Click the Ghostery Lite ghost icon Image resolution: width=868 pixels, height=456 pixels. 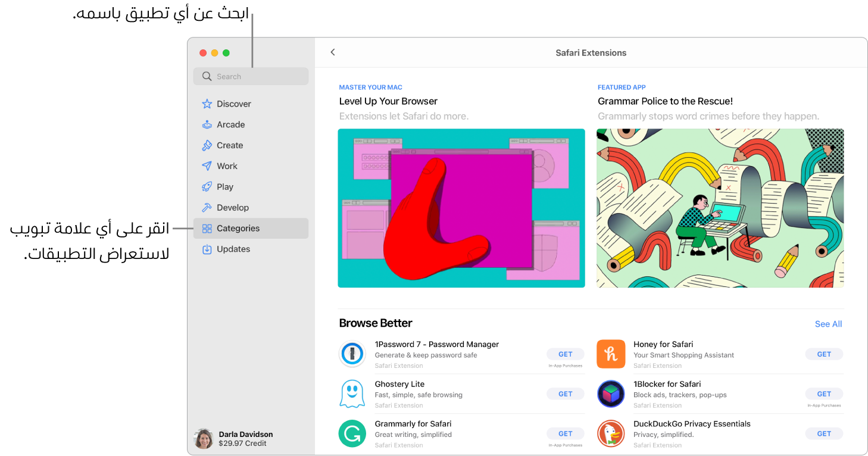pos(352,393)
